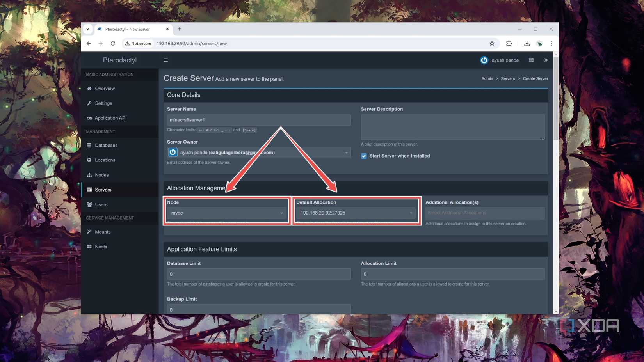Open the tab search dropdown arrow
Screen dimensions: 644x362
pyautogui.click(x=88, y=29)
